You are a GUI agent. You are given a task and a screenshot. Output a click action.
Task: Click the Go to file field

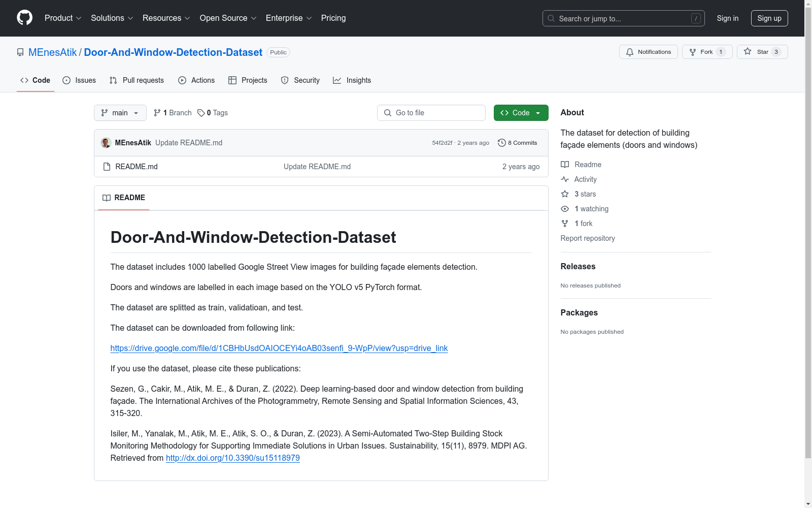tap(431, 113)
